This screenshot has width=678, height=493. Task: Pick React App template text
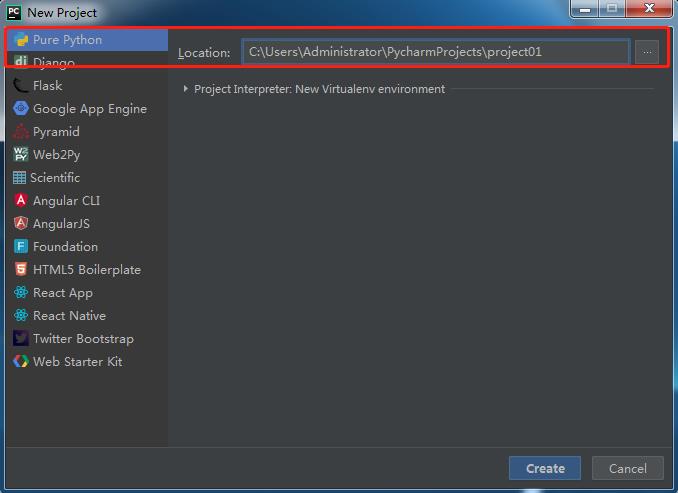pyautogui.click(x=63, y=293)
